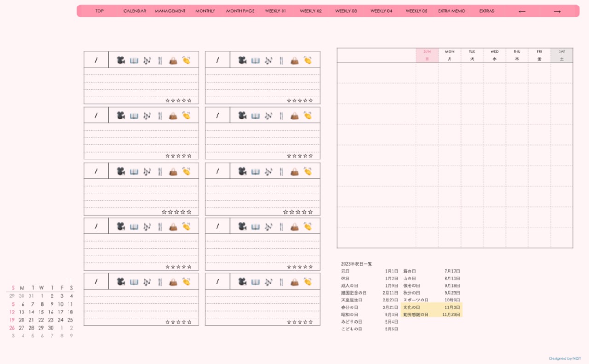Click day 15 in the mini calendar
Viewport: 589px width, 364px height.
pos(41,312)
